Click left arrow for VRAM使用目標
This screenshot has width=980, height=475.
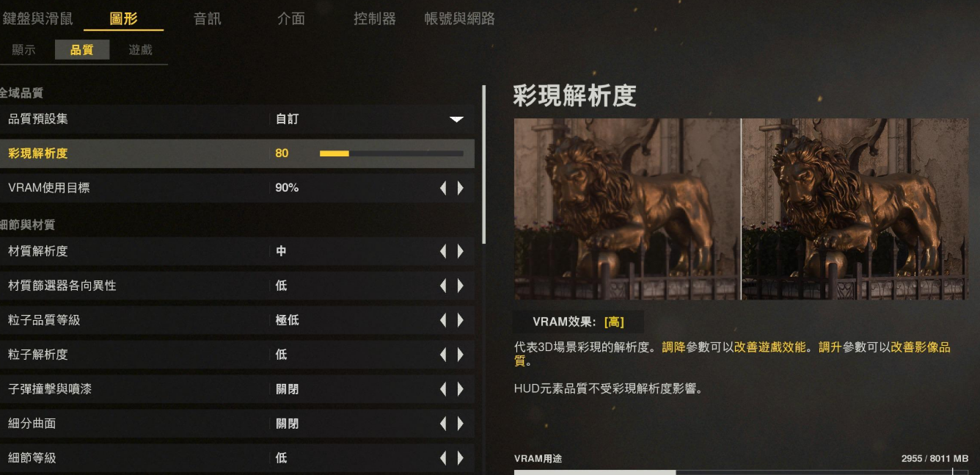click(x=443, y=188)
